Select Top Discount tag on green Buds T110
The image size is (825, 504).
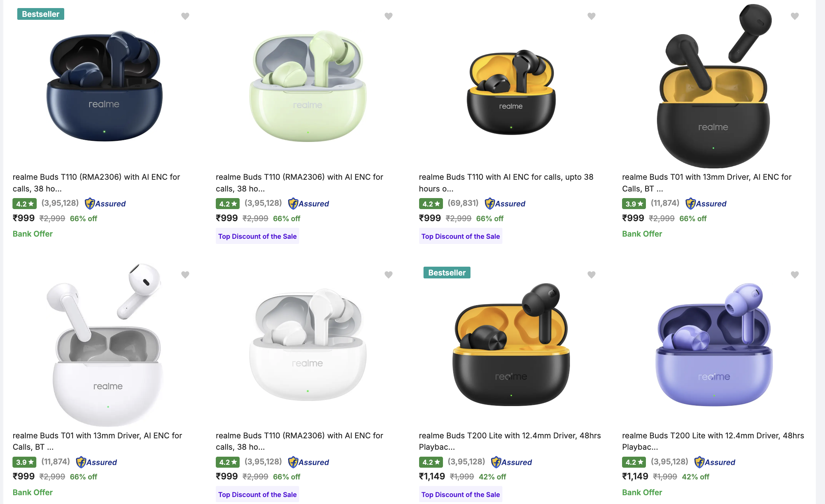257,236
